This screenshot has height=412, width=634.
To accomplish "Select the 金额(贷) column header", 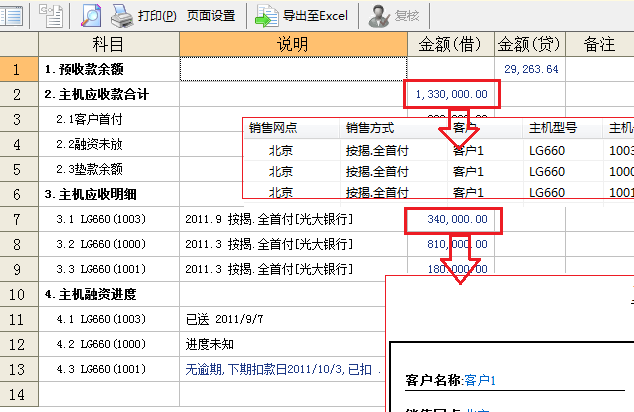I will coord(530,44).
